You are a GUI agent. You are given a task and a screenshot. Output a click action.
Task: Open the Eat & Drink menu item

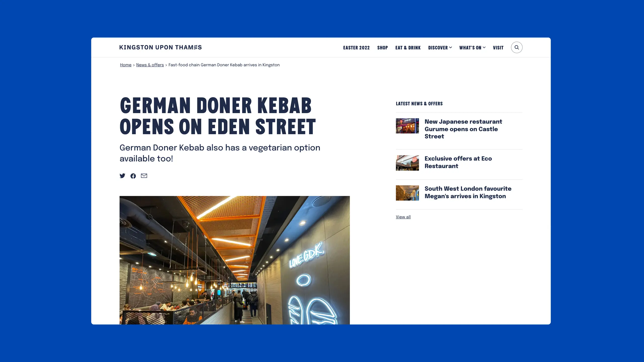[408, 48]
